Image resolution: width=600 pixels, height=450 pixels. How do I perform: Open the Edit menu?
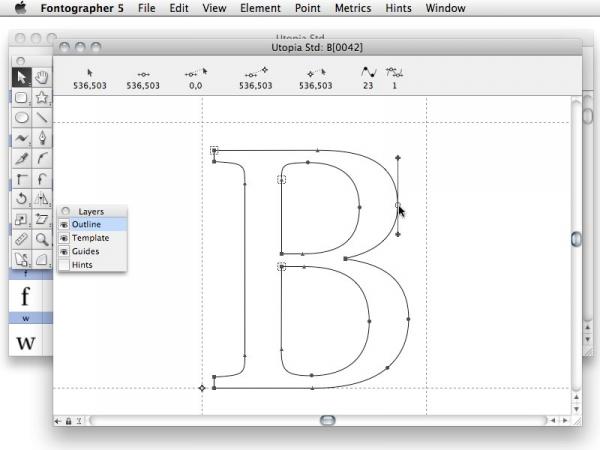(179, 8)
